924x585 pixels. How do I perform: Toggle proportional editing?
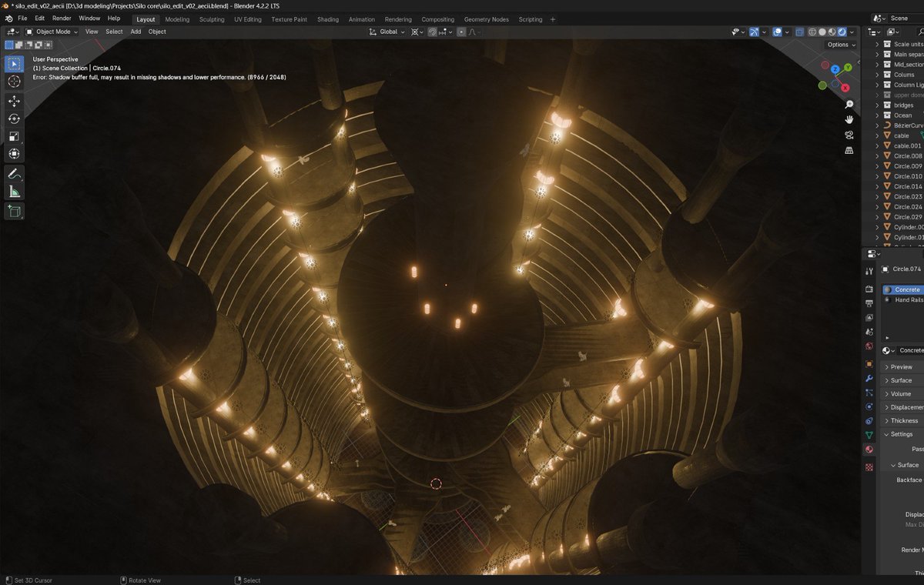click(461, 32)
